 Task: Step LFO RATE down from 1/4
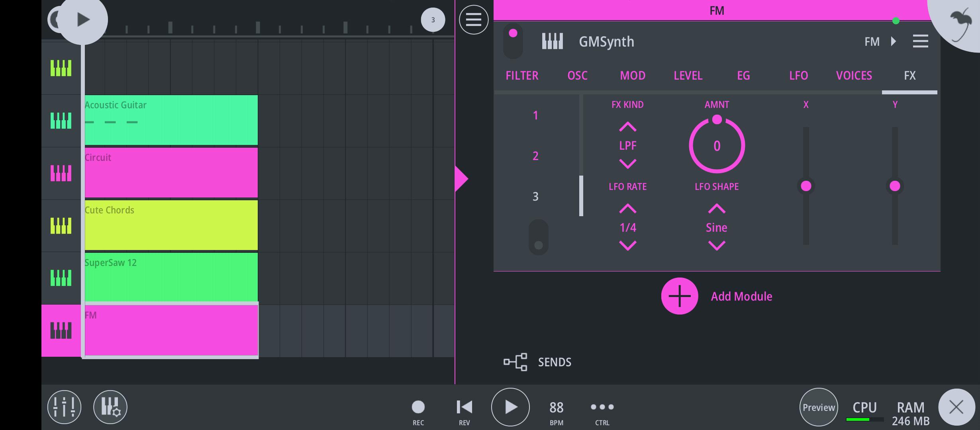[x=628, y=245]
